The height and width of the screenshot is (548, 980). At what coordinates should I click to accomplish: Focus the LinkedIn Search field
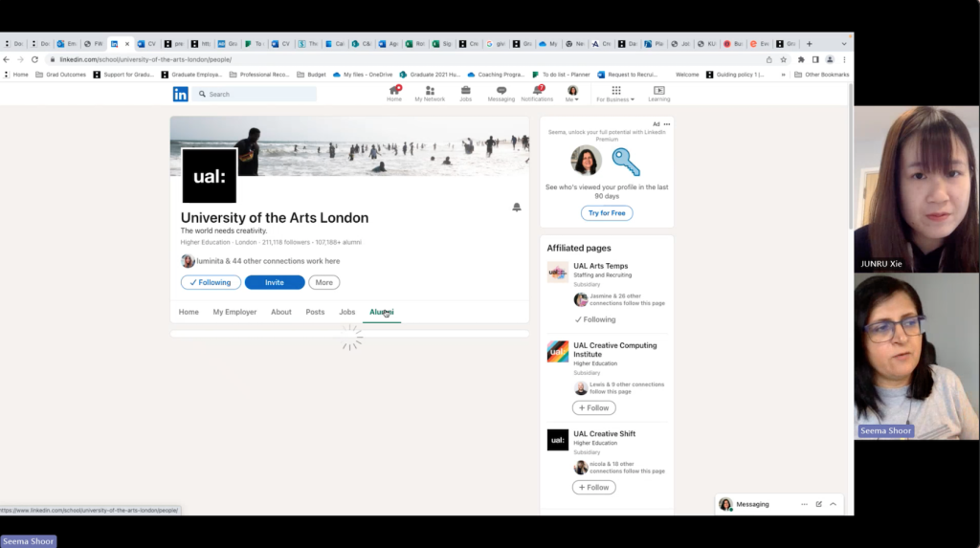click(255, 94)
